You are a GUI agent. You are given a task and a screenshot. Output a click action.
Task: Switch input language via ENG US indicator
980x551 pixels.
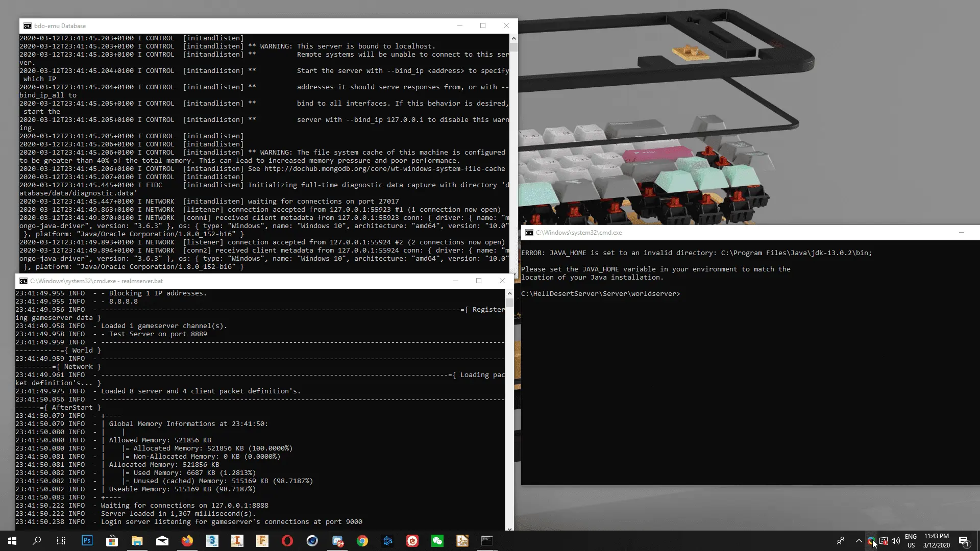[911, 541]
